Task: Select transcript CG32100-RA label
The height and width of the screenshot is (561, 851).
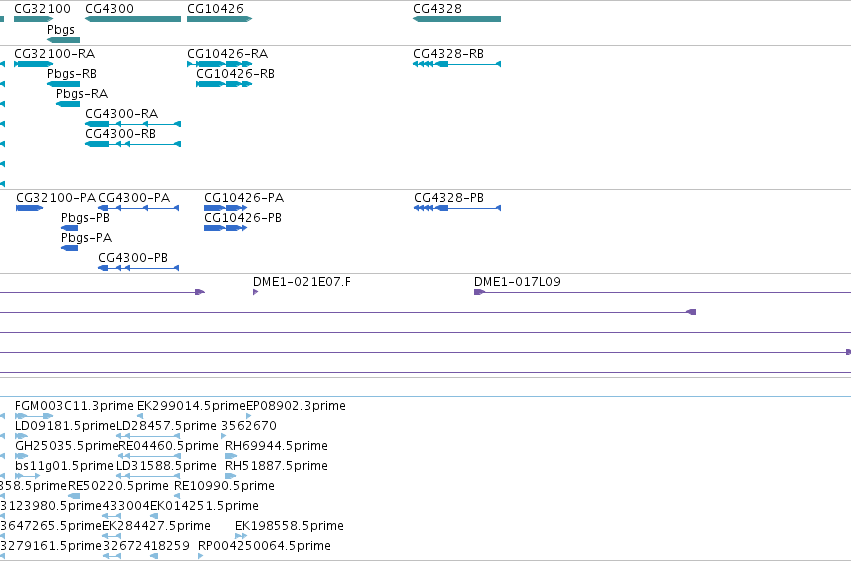Action: (54, 54)
